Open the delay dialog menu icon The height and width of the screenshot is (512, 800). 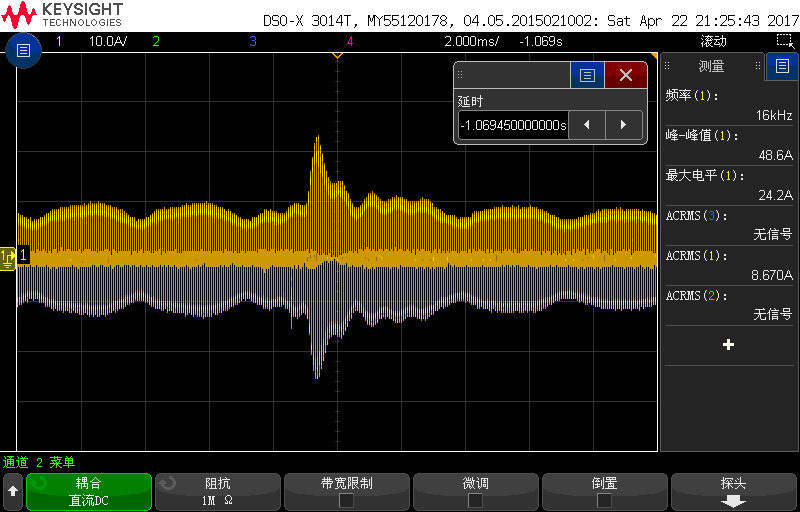coord(587,75)
